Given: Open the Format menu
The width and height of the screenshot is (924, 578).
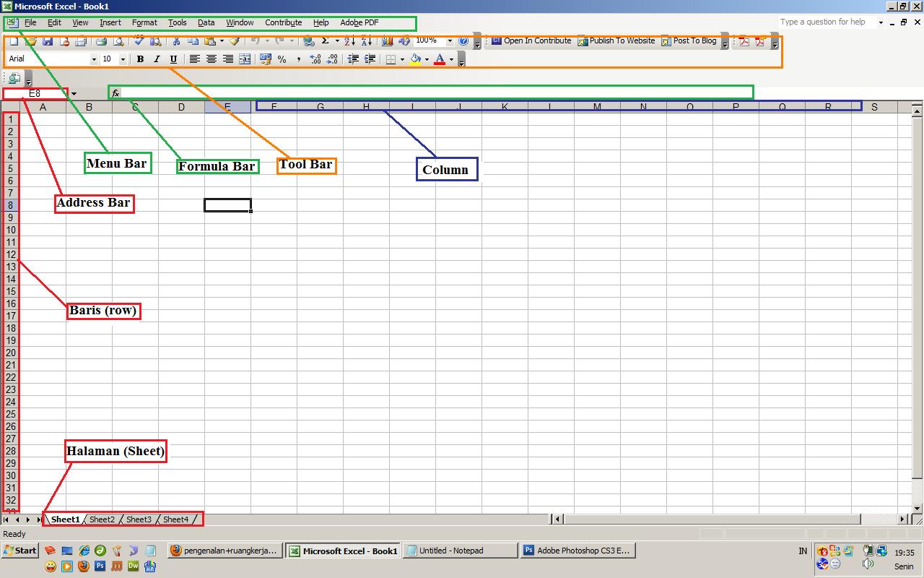Looking at the screenshot, I should click(144, 22).
